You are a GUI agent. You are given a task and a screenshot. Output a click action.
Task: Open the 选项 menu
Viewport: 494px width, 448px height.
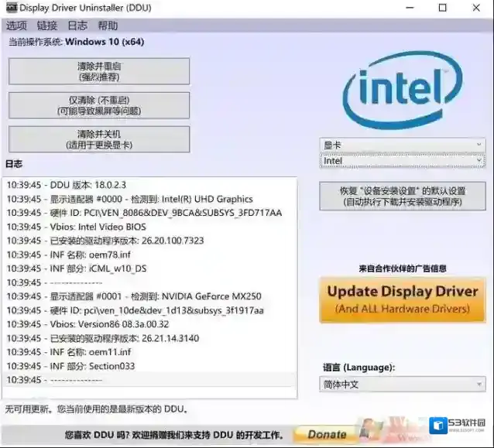point(16,26)
